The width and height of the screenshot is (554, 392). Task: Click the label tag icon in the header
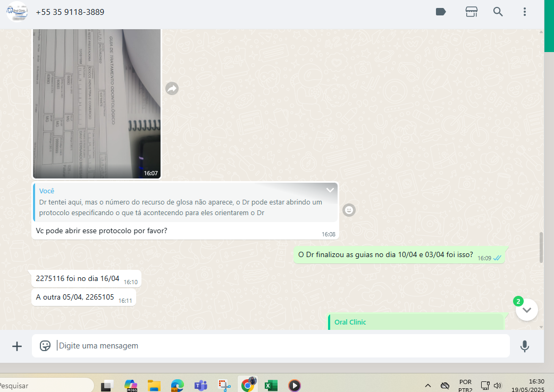441,12
